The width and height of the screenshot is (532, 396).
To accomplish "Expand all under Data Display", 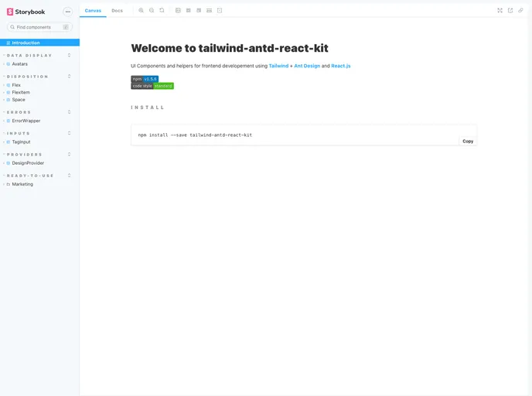I will pos(70,55).
